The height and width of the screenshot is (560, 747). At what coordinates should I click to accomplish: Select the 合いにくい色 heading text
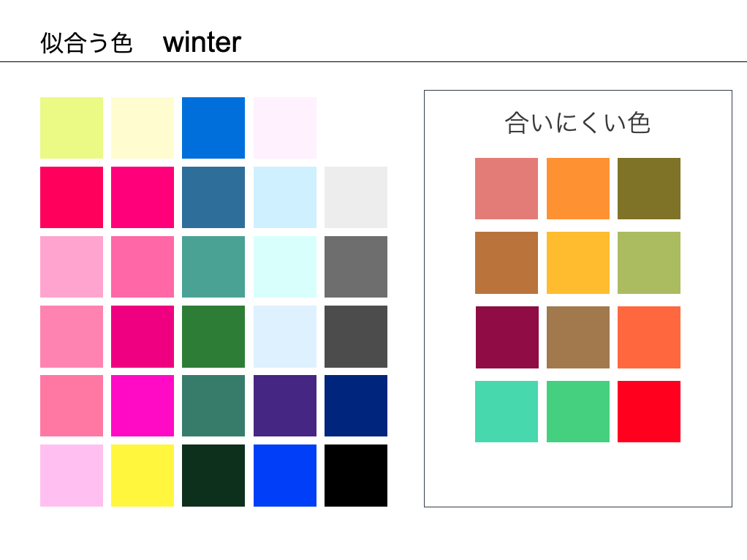tap(577, 123)
